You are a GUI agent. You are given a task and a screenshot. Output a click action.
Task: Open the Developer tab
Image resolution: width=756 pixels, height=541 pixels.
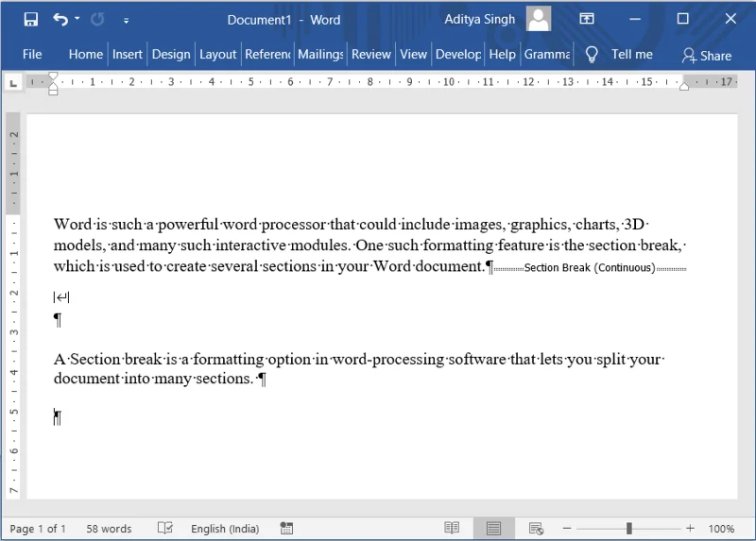458,54
